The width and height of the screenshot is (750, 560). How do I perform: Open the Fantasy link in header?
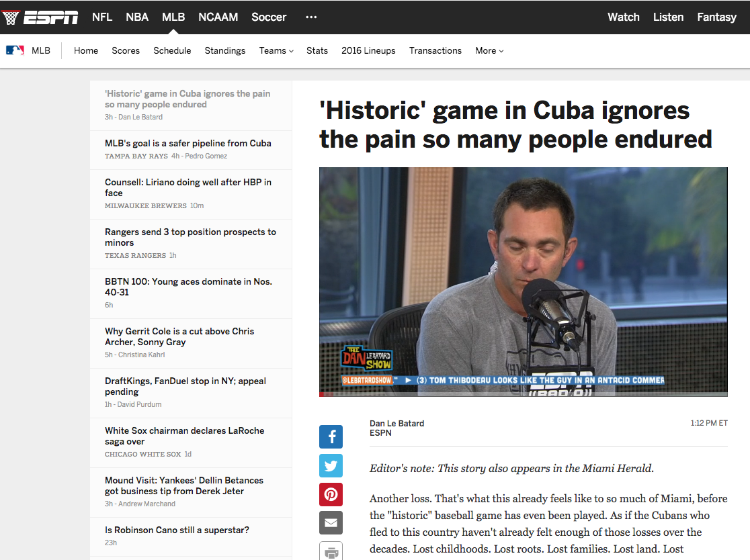click(716, 17)
